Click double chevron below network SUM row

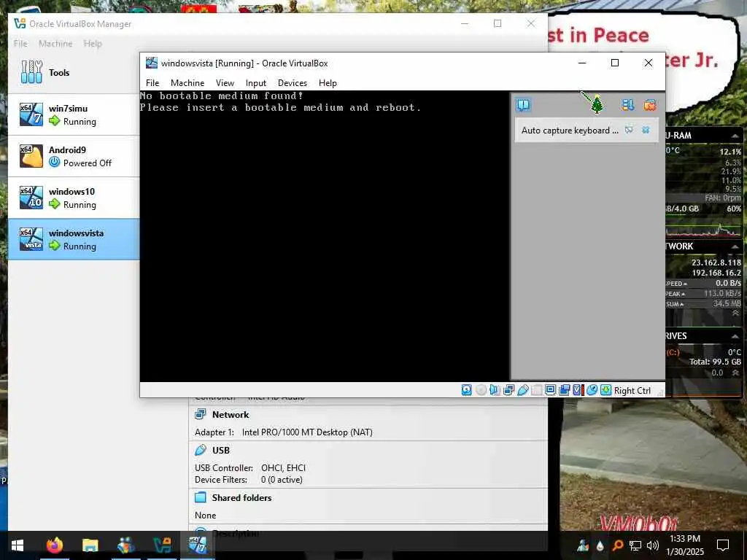point(735,314)
